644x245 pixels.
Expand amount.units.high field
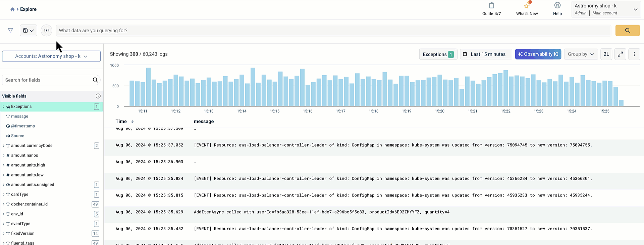pos(4,165)
